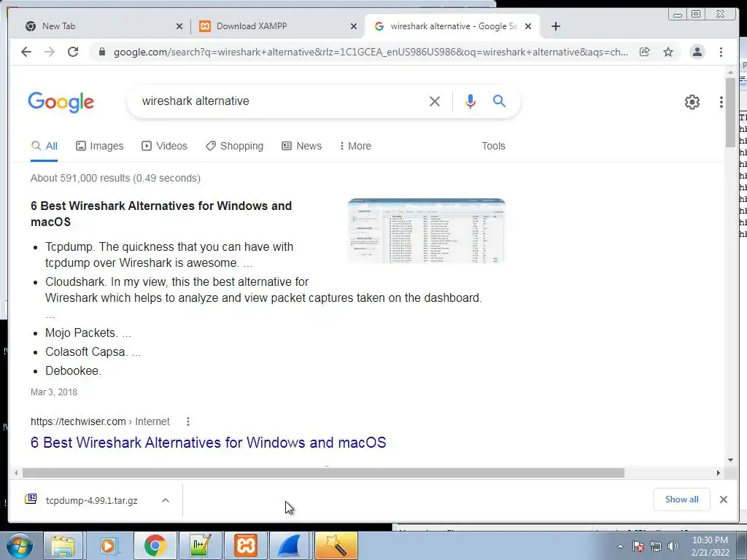Share this page via address bar icon
Viewport: 747px width, 560px height.
coord(645,52)
